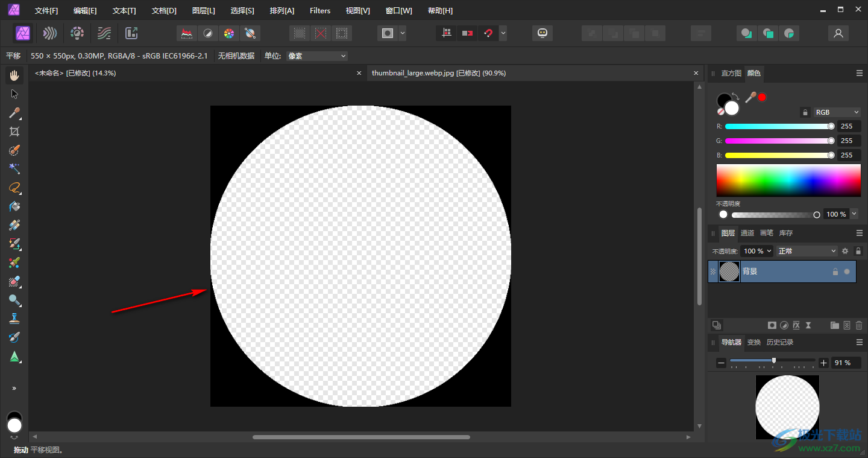Add layer effects with the fx icon

pyautogui.click(x=796, y=325)
